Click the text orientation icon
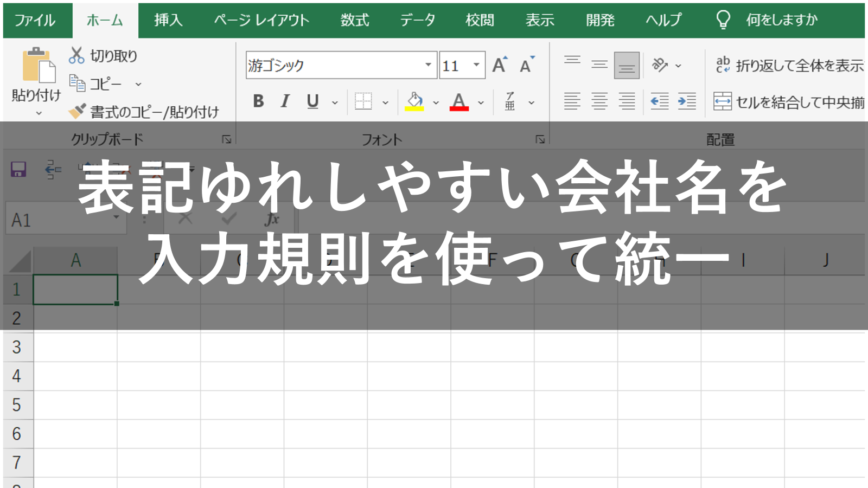This screenshot has height=488, width=868. click(660, 65)
